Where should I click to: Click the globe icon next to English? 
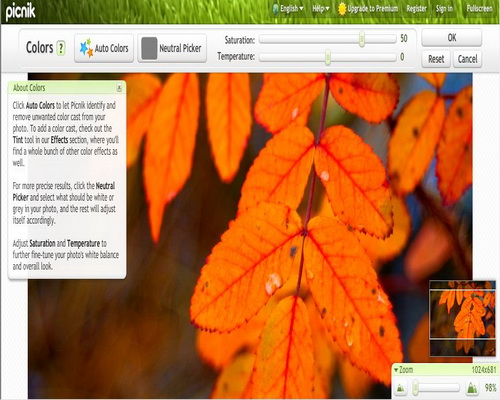[276, 9]
